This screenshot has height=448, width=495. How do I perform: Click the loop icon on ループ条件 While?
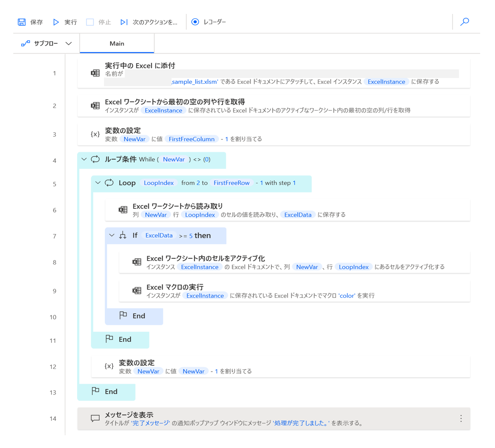coord(95,160)
